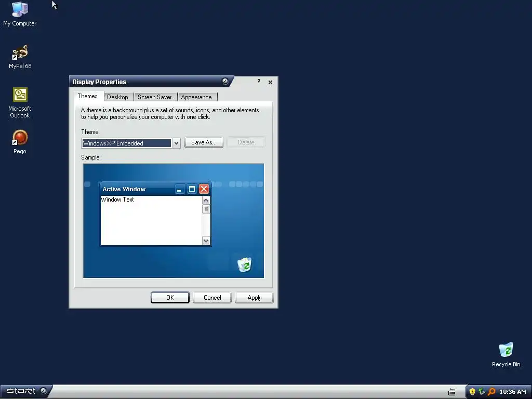
Task: Click the sample scrollbar up arrow
Action: 206,200
